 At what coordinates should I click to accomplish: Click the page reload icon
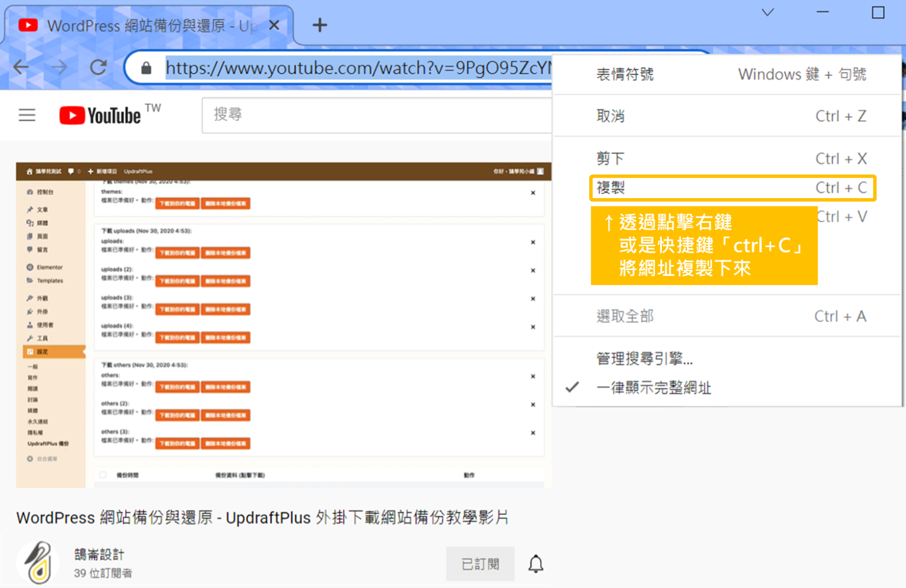(98, 67)
